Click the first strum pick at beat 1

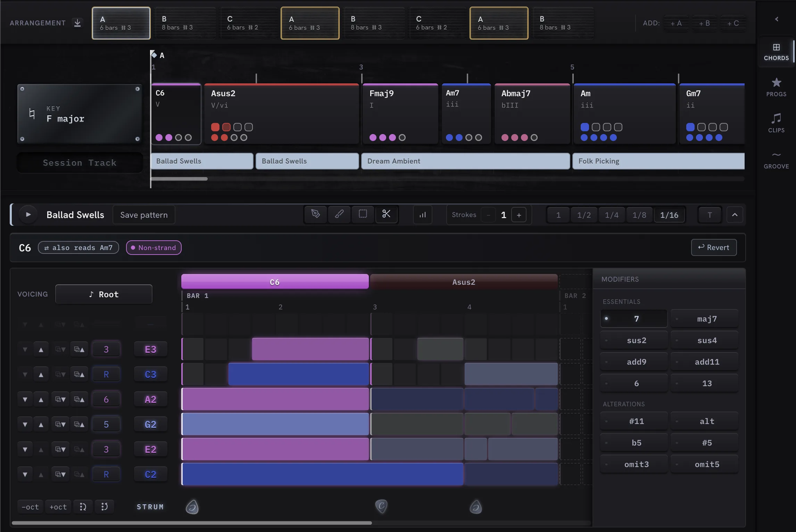pyautogui.click(x=192, y=507)
